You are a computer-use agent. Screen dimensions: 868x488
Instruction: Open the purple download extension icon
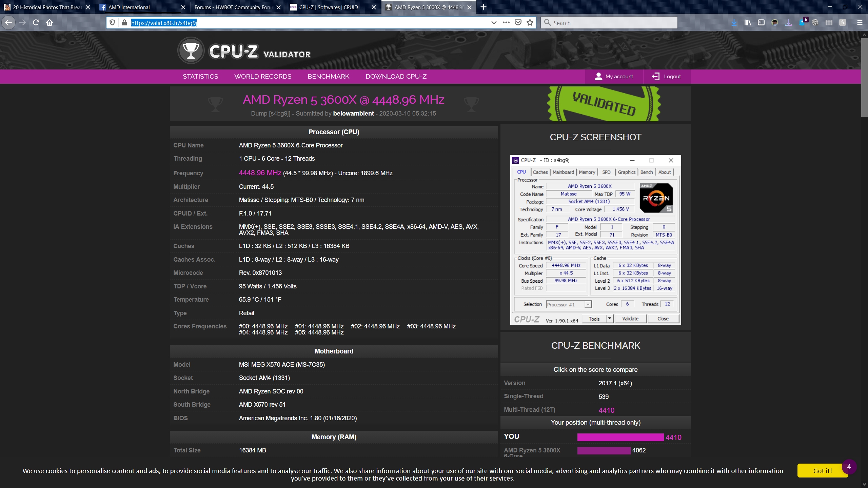(x=788, y=23)
